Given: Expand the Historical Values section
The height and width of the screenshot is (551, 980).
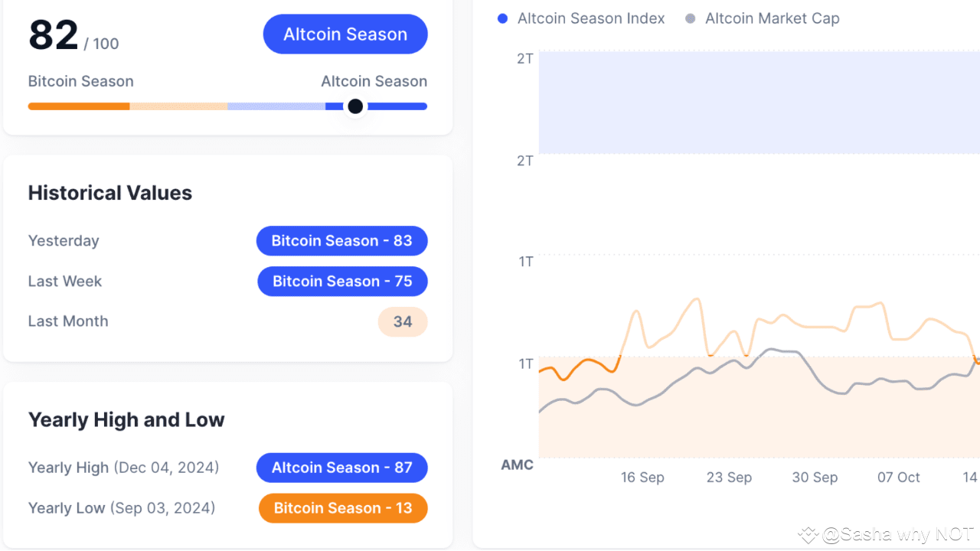Looking at the screenshot, I should (109, 193).
